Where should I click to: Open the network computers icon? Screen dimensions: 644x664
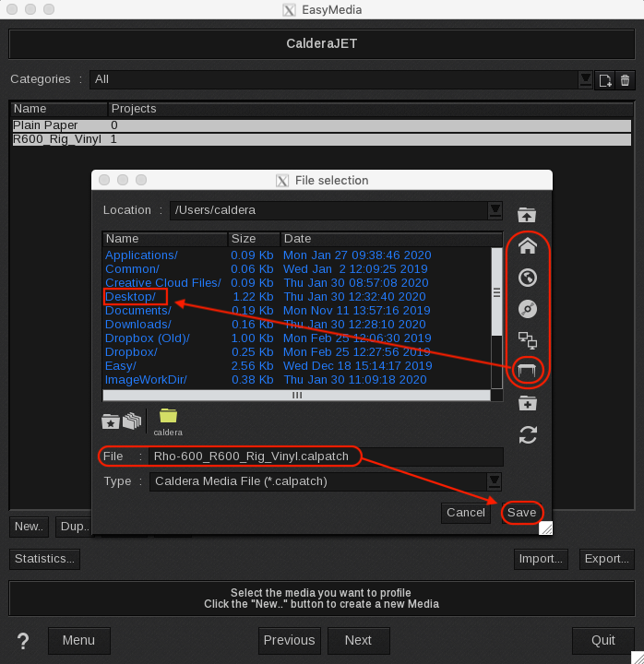(528, 340)
